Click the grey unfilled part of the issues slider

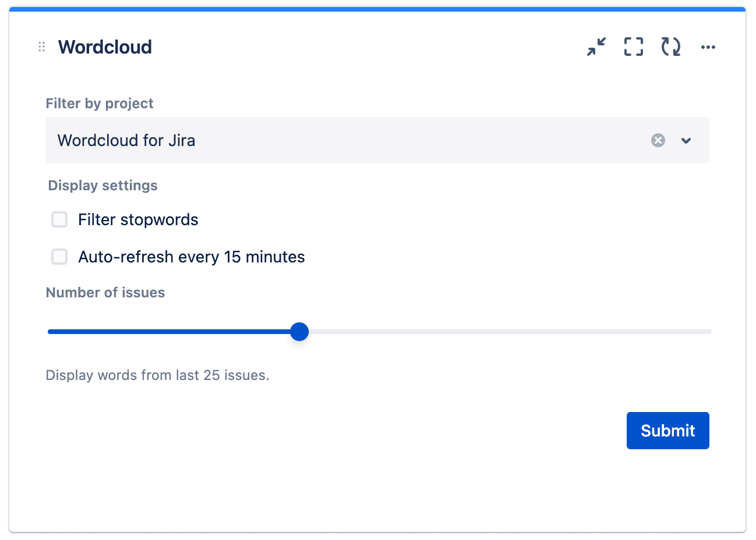click(510, 332)
